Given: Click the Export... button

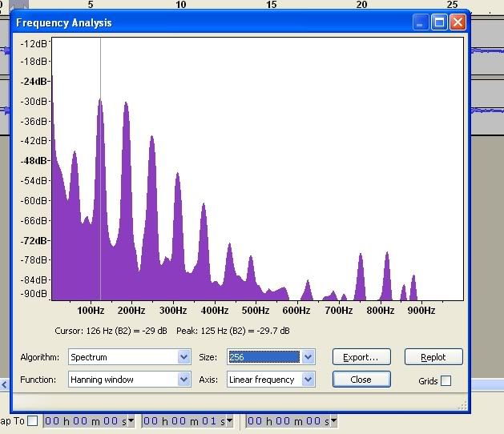Looking at the screenshot, I should [x=361, y=357].
